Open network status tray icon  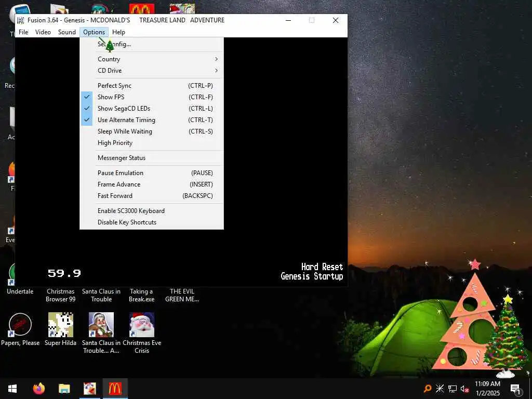pos(453,389)
